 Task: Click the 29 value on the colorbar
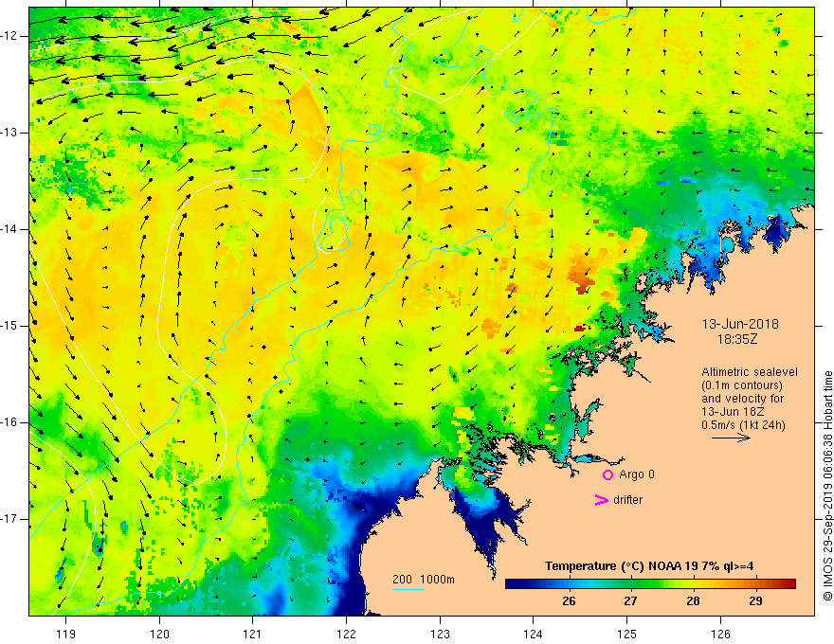(755, 601)
